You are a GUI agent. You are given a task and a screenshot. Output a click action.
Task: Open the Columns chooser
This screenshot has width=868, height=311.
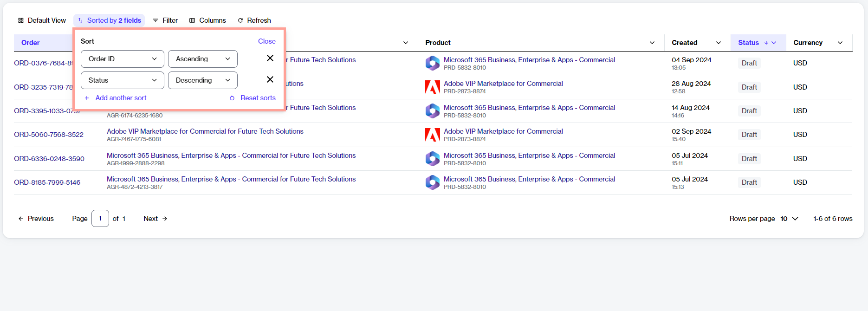pos(207,20)
